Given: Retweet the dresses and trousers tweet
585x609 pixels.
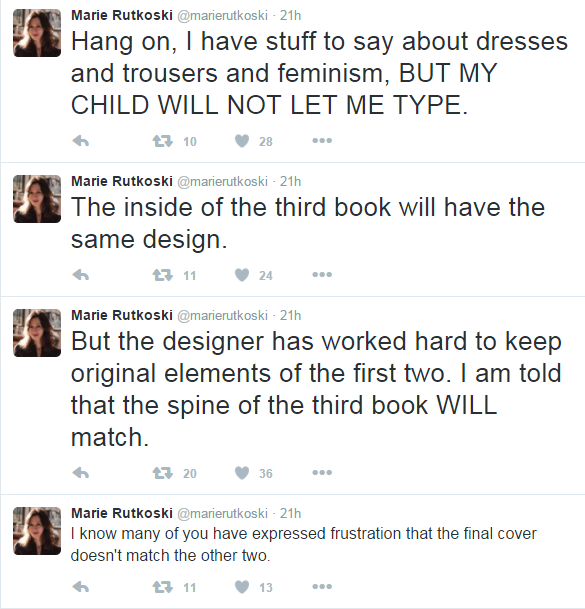Looking at the screenshot, I should pyautogui.click(x=162, y=141).
